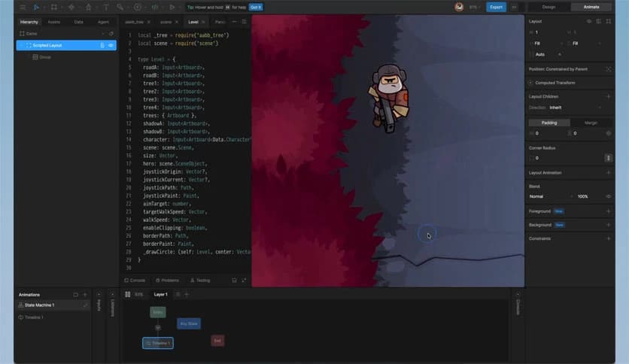Open the Blend Normal dropdown
The height and width of the screenshot is (364, 629).
551,196
